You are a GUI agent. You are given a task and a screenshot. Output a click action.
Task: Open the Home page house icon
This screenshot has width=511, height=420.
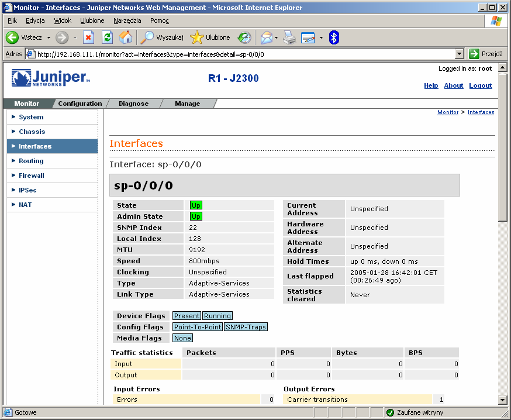click(126, 37)
